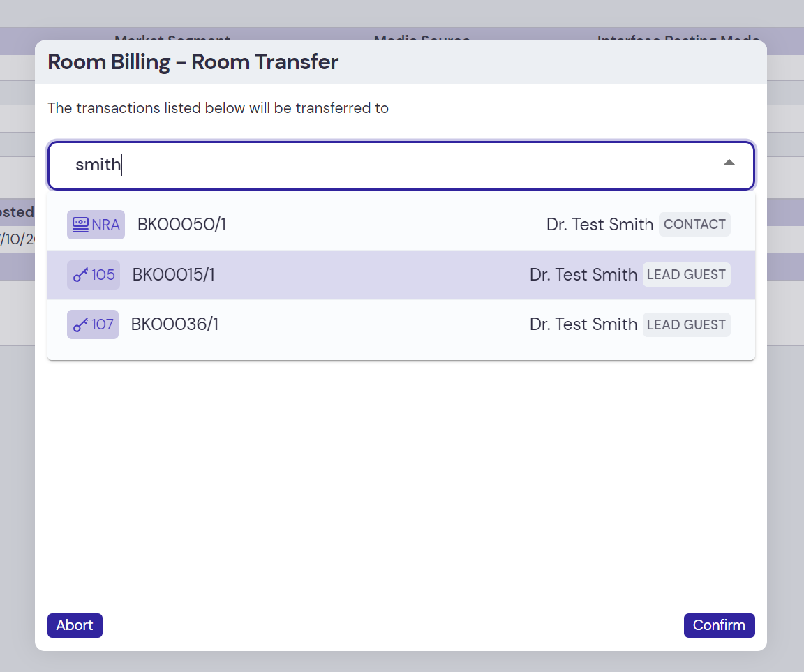Pick booking number BK00036/1
This screenshot has height=672, width=804.
click(x=174, y=325)
